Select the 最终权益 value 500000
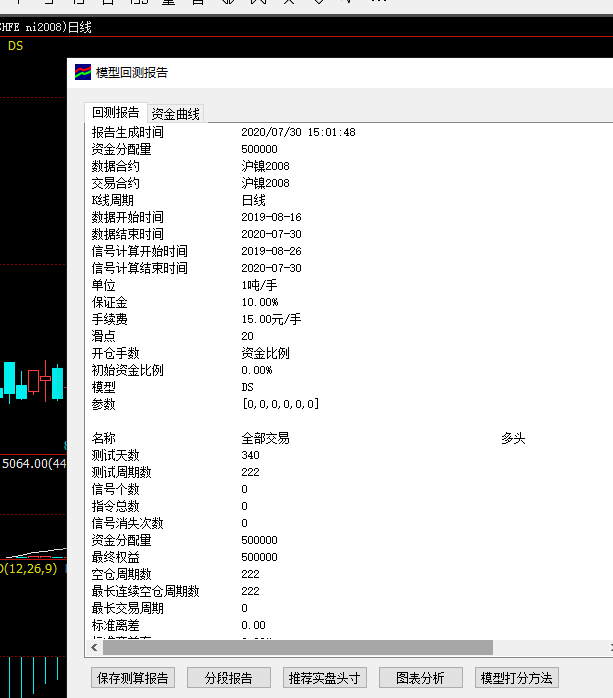This screenshot has width=613, height=698. click(259, 557)
